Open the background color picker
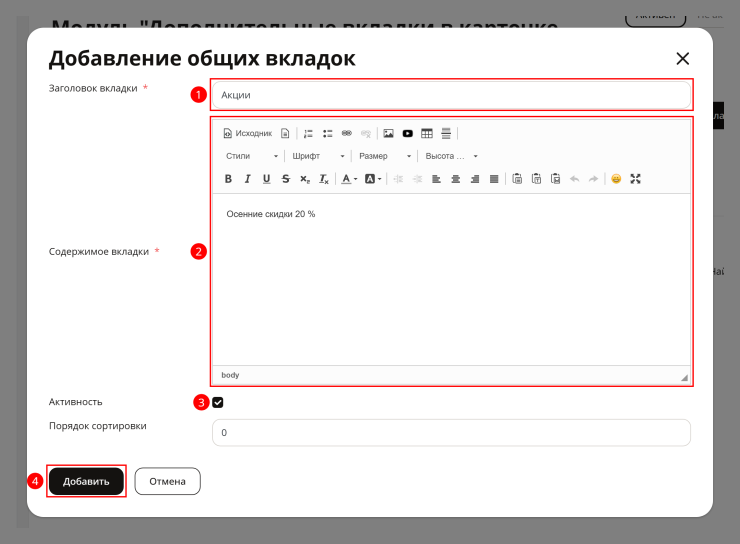The image size is (740, 544). pos(373,179)
